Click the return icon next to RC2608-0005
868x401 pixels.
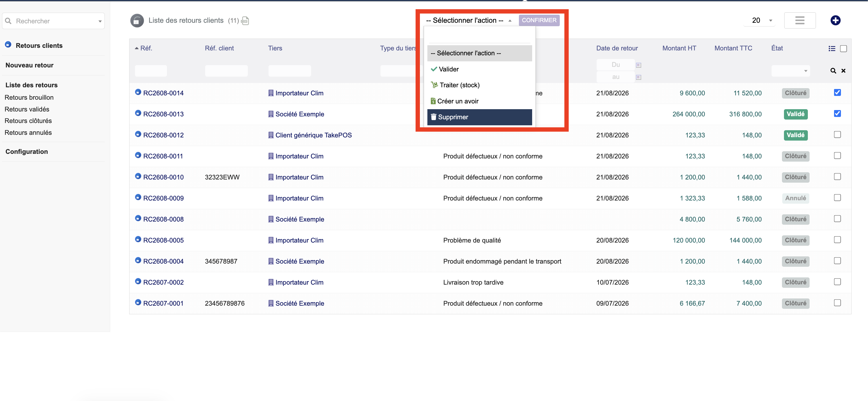138,239
